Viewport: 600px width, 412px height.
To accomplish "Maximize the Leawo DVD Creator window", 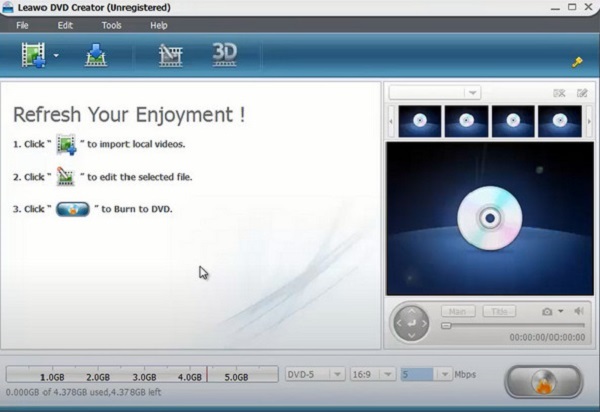I will [572, 7].
